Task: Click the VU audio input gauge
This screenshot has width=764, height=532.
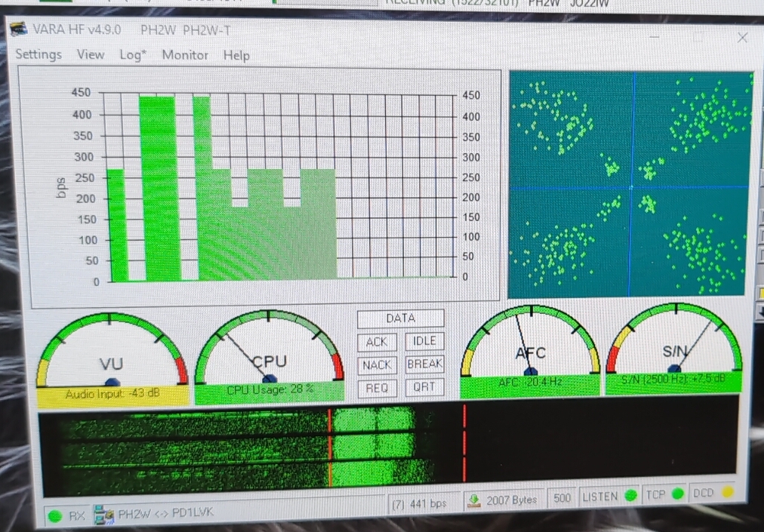Action: pos(112,355)
